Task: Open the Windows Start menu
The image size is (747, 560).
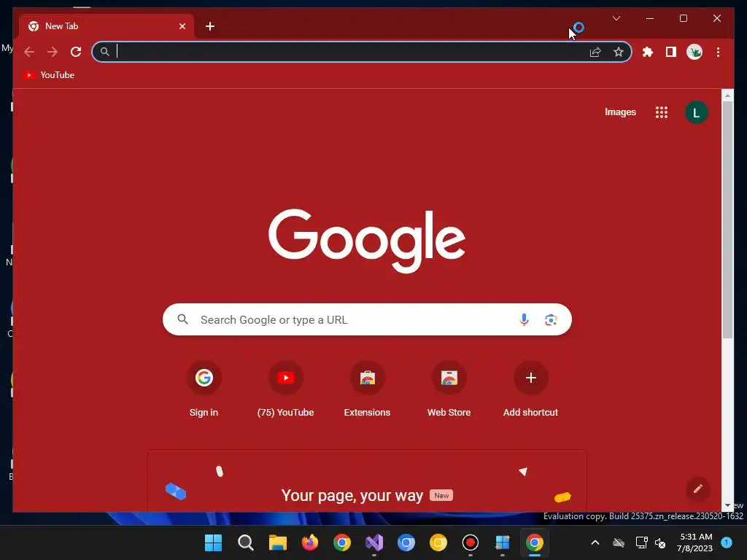Action: (213, 542)
